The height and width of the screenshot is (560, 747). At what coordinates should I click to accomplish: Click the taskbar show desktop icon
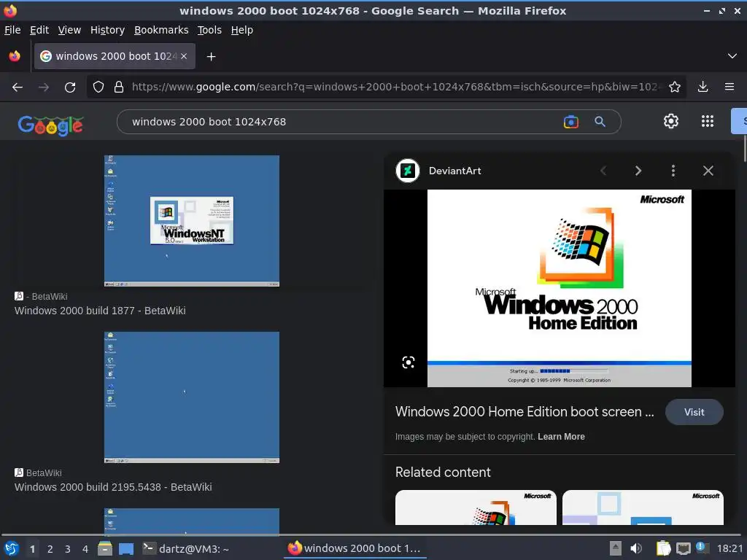[x=126, y=548]
